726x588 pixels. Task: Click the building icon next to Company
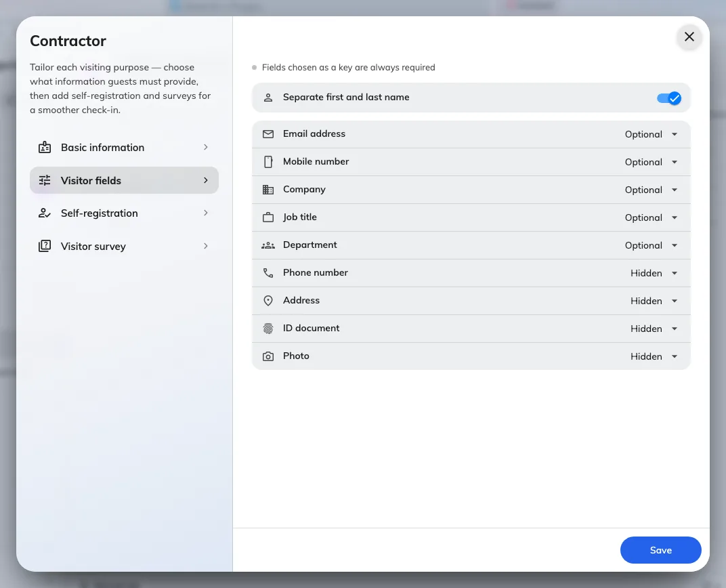pyautogui.click(x=268, y=190)
